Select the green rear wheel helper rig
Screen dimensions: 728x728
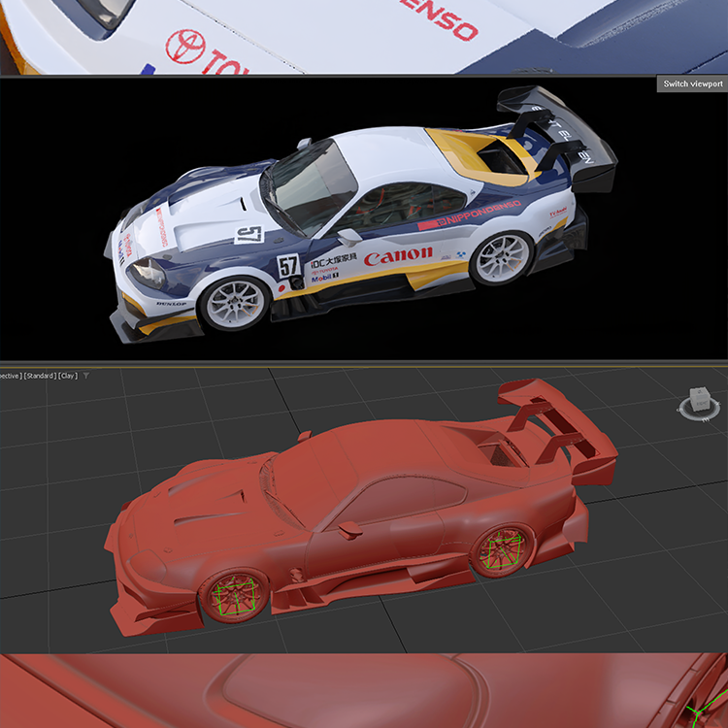pos(503,551)
